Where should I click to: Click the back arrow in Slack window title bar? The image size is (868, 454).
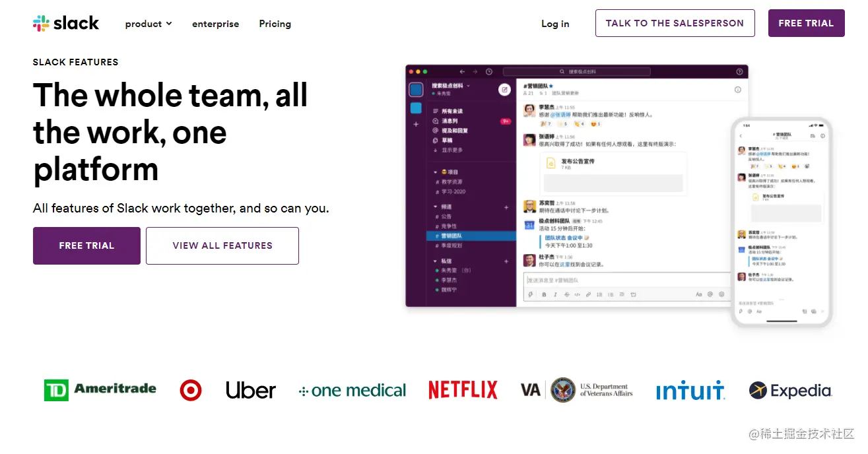[462, 71]
